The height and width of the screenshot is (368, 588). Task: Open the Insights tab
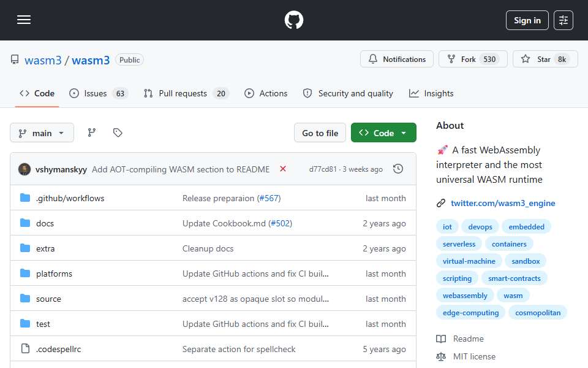click(431, 93)
